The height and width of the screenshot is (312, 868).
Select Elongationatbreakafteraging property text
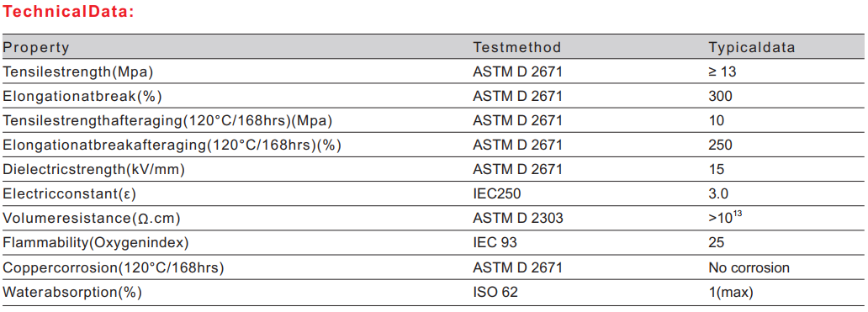pyautogui.click(x=172, y=145)
